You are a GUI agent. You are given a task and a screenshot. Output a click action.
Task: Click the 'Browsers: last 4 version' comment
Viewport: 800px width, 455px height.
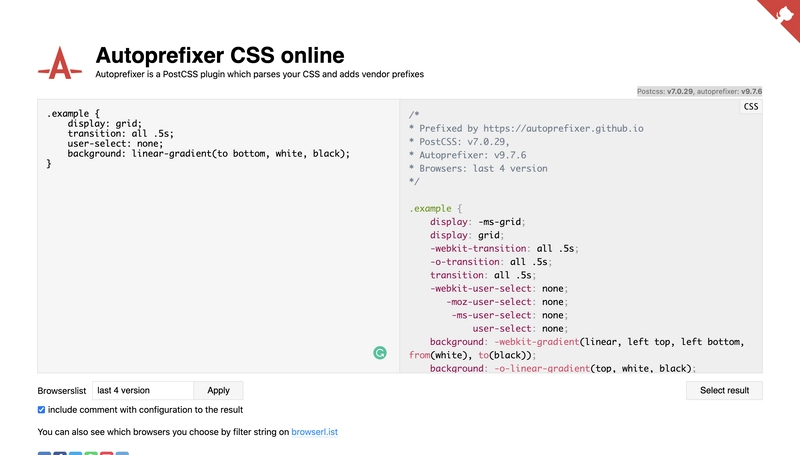tap(478, 168)
